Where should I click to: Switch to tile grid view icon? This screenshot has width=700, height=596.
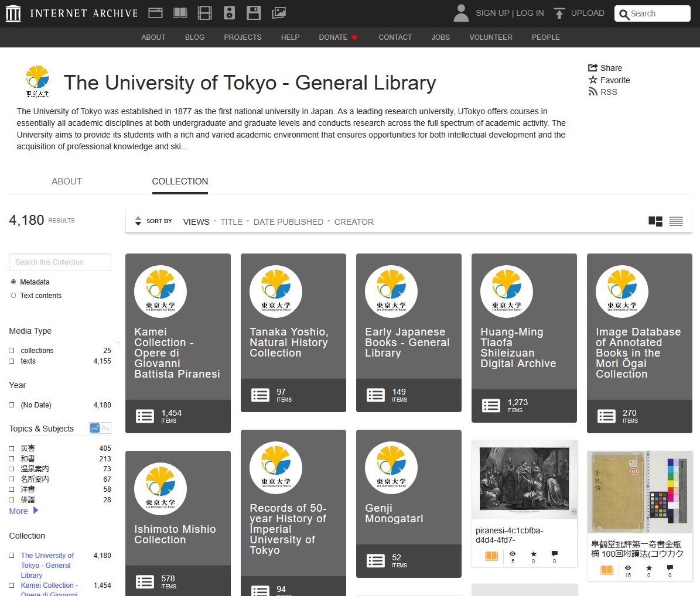click(655, 221)
